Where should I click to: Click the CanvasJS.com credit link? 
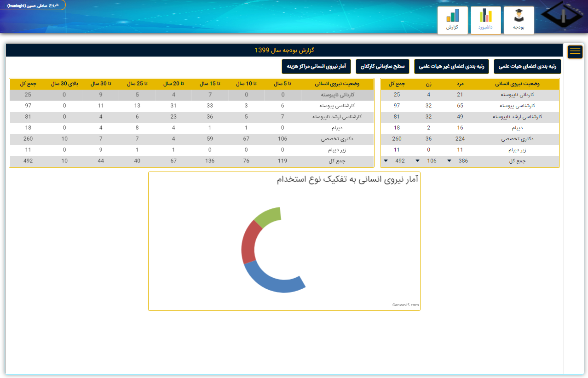click(405, 305)
